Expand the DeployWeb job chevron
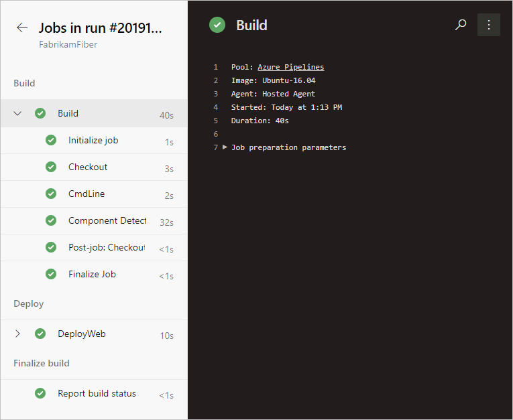Viewport: 513px width, 420px height. click(x=18, y=334)
